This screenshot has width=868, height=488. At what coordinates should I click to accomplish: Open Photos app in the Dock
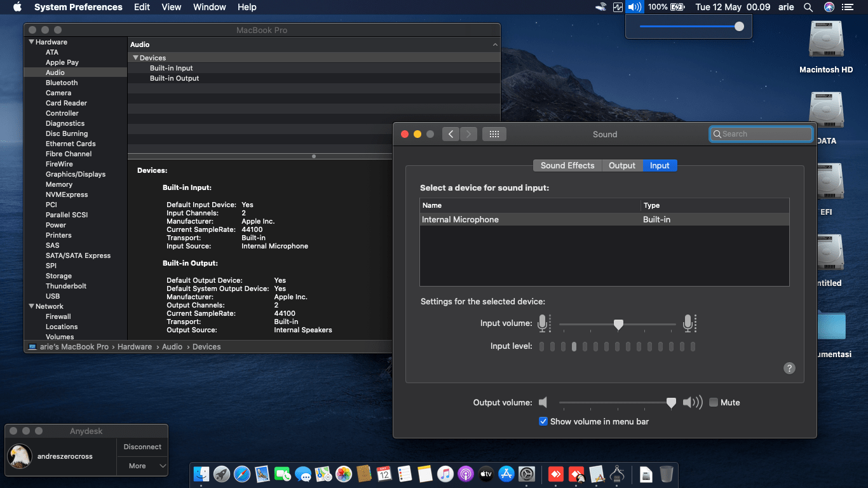tap(344, 474)
